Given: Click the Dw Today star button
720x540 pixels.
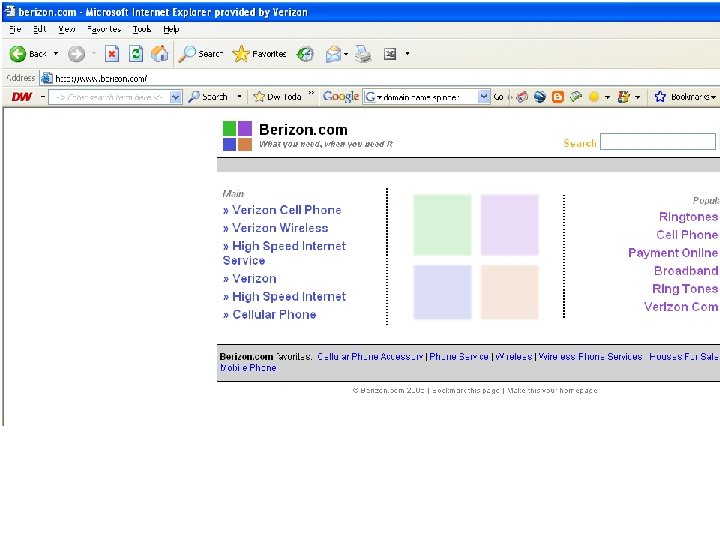Looking at the screenshot, I should [277, 96].
